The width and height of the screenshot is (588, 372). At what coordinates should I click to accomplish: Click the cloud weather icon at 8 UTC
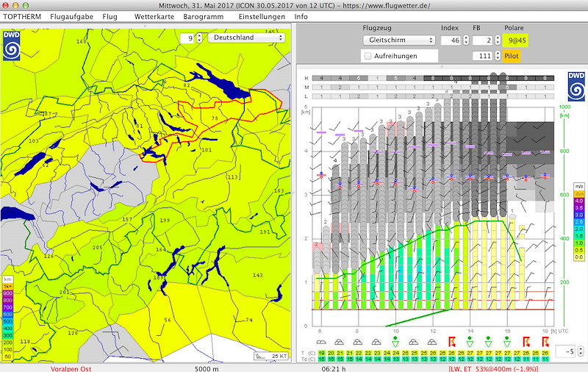[358, 342]
